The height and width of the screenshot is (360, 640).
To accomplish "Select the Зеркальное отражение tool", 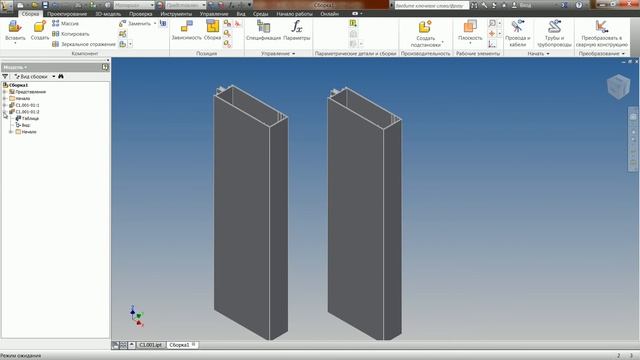I will click(84, 44).
